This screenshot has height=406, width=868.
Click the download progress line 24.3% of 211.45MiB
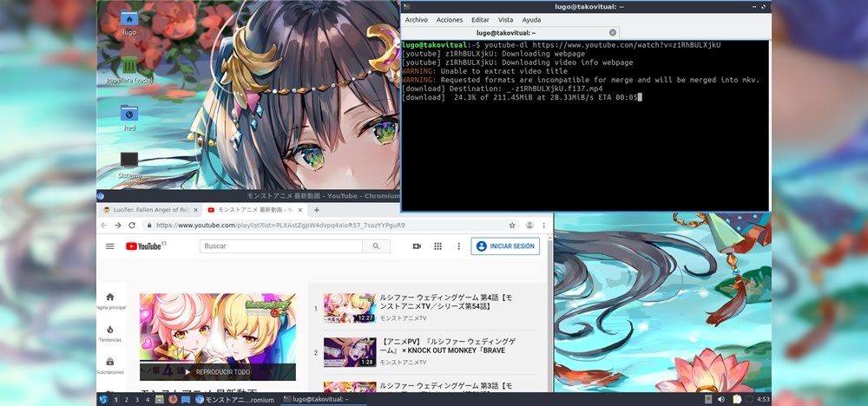click(520, 97)
